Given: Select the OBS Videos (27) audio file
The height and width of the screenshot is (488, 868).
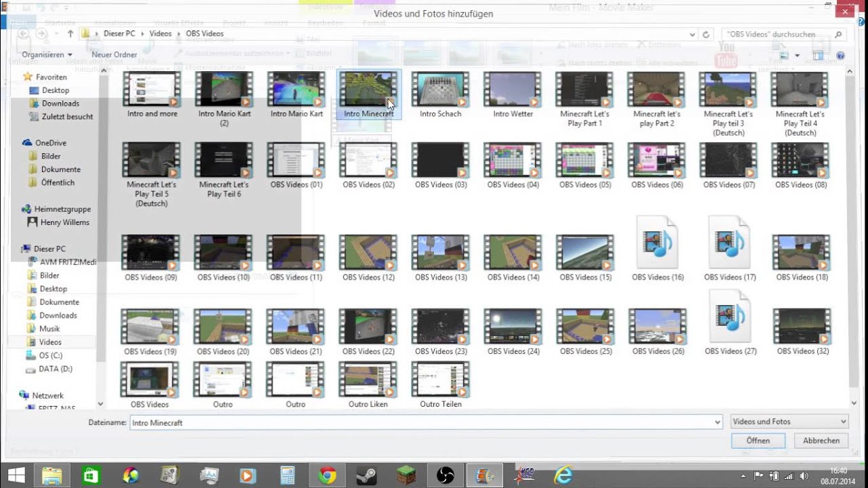Looking at the screenshot, I should tap(730, 322).
